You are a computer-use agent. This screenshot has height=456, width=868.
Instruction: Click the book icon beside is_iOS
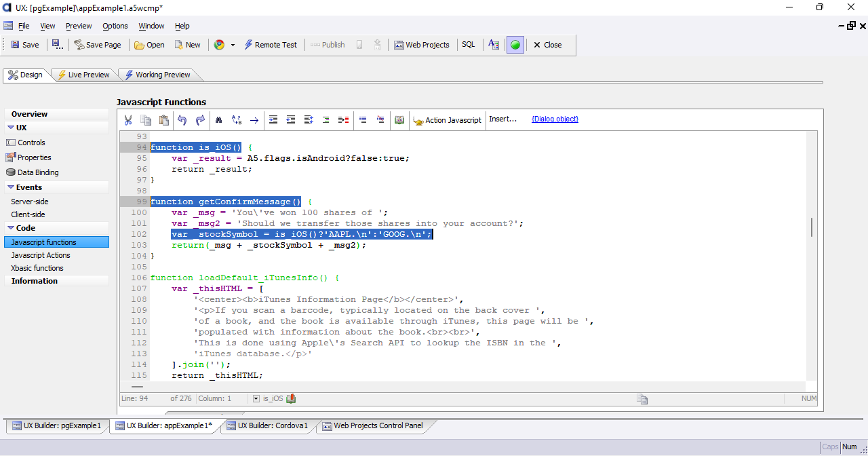coord(291,399)
